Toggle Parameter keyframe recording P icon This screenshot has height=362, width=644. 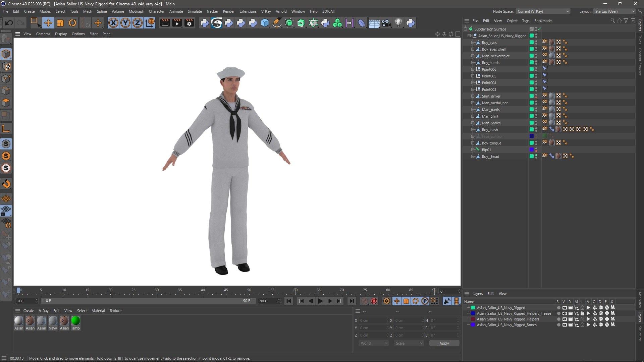425,301
